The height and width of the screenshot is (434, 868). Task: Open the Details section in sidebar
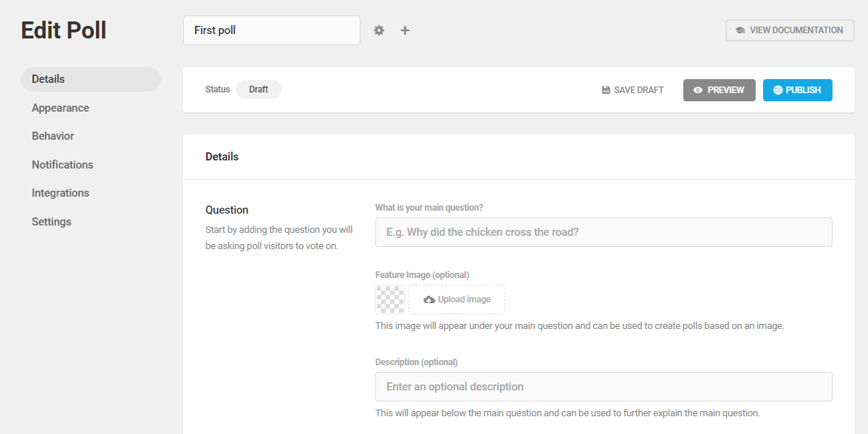click(91, 79)
